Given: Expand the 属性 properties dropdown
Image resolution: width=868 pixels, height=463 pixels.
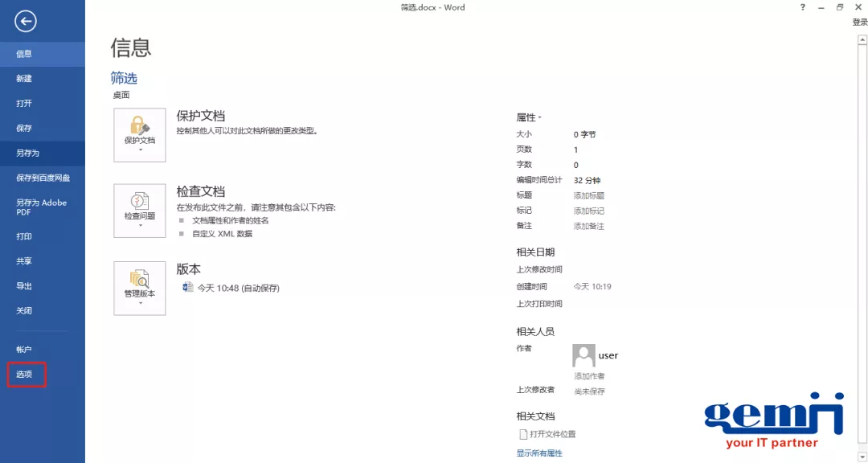Looking at the screenshot, I should pos(541,117).
